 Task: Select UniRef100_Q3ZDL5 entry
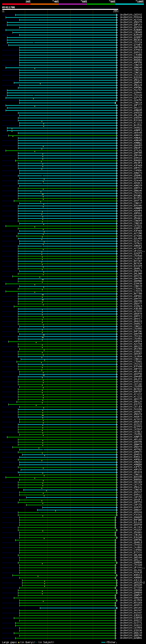pos(131,306)
